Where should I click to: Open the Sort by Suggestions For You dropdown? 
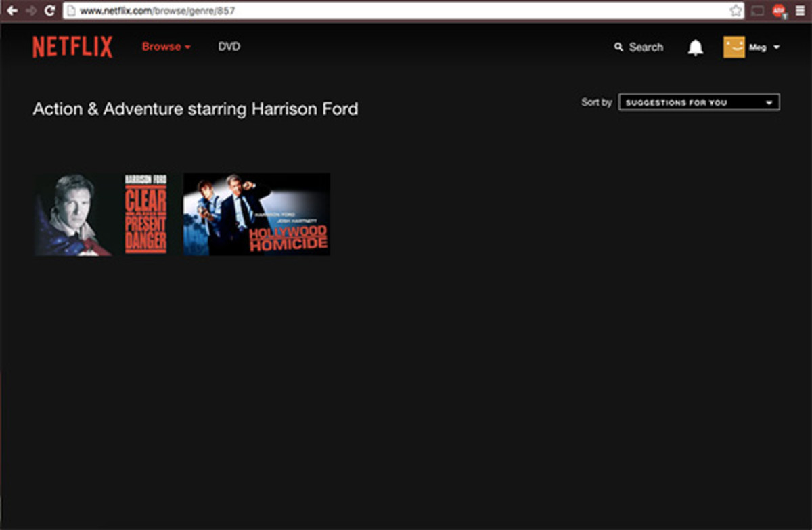(x=698, y=102)
